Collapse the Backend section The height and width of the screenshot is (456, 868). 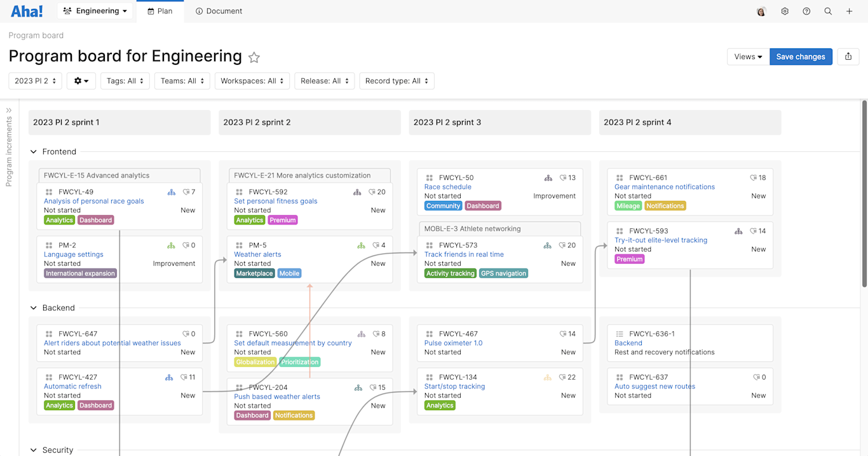click(x=33, y=307)
